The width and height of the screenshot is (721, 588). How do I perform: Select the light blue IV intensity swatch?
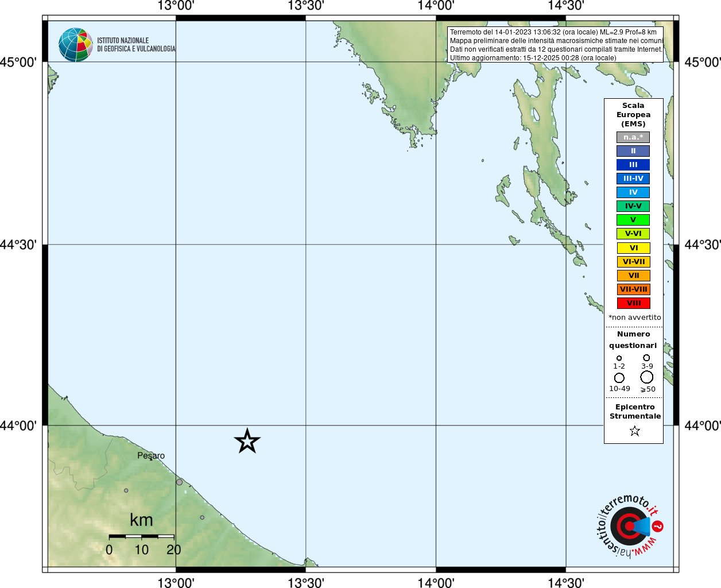click(633, 192)
